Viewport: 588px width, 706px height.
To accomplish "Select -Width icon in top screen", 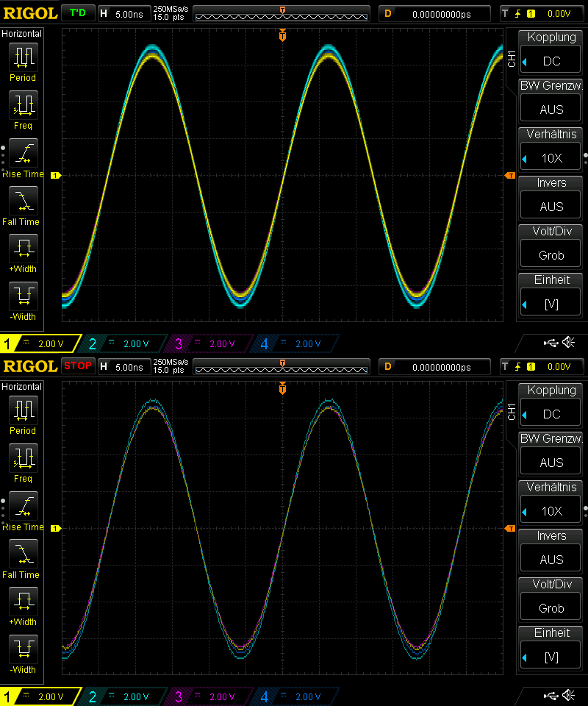I will point(23,296).
